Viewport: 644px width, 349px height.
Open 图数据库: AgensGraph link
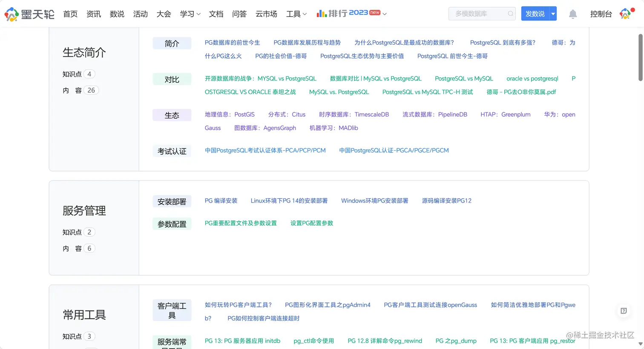pos(265,128)
